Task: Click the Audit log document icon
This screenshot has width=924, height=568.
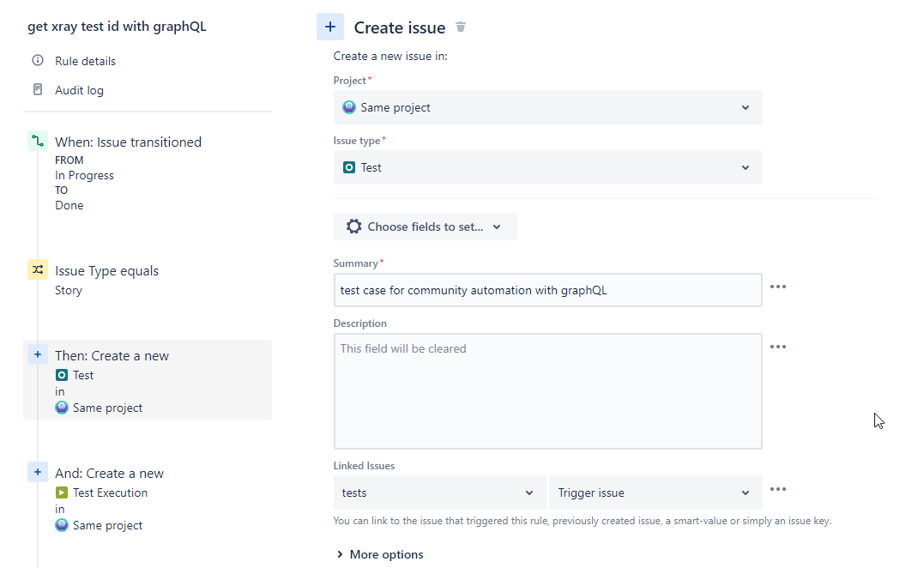Action: click(x=38, y=90)
